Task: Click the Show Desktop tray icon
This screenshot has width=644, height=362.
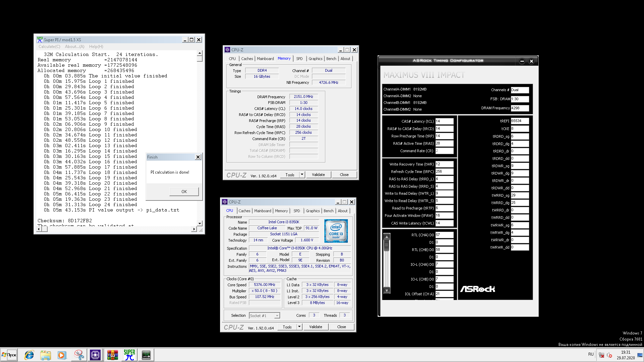Action: click(640, 355)
